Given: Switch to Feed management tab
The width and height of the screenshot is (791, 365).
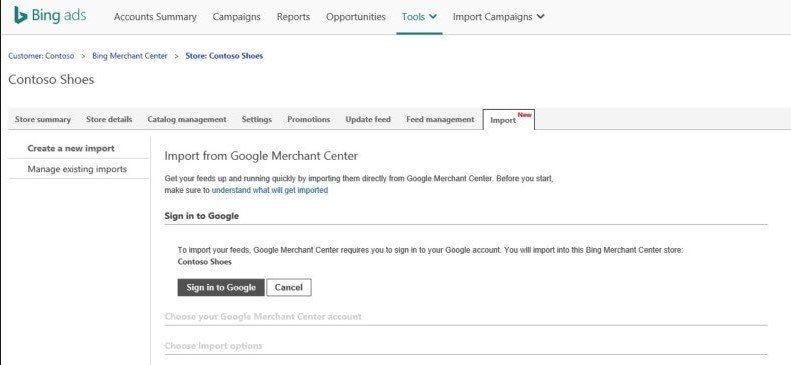Looking at the screenshot, I should point(440,119).
